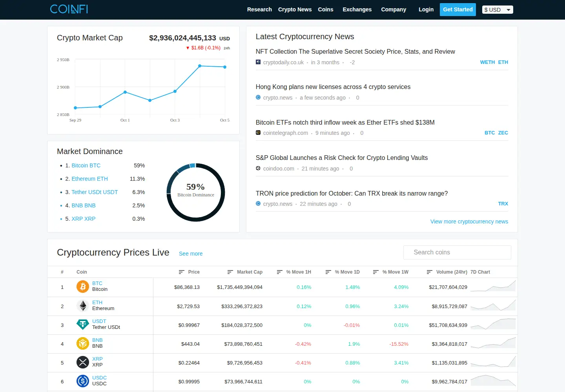Open the $ USD currency dropdown

[498, 10]
